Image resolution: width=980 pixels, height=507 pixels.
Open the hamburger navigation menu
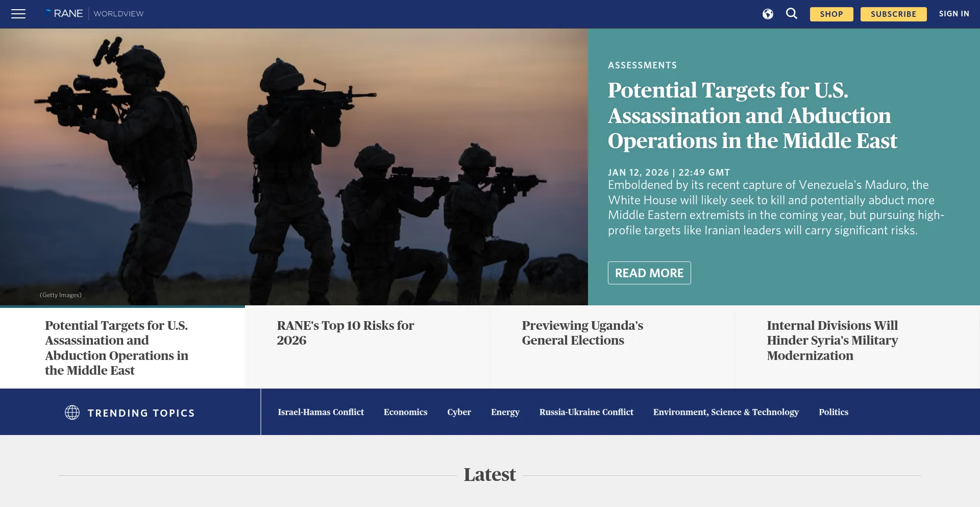[18, 14]
